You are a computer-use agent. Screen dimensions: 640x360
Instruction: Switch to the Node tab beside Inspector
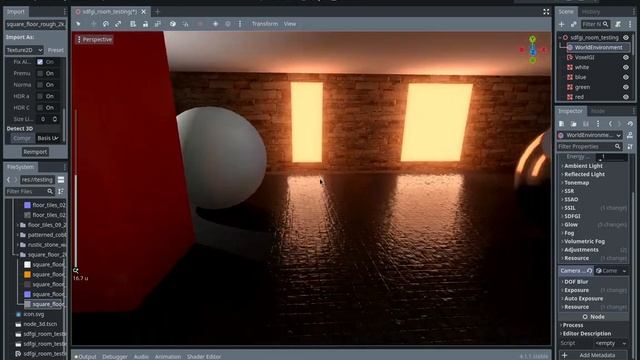[x=598, y=111]
